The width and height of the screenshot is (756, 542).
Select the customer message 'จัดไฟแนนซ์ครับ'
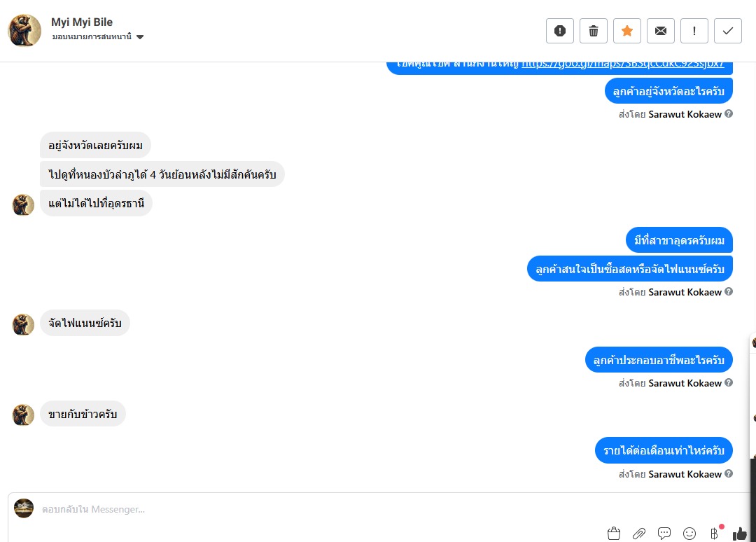pos(85,323)
